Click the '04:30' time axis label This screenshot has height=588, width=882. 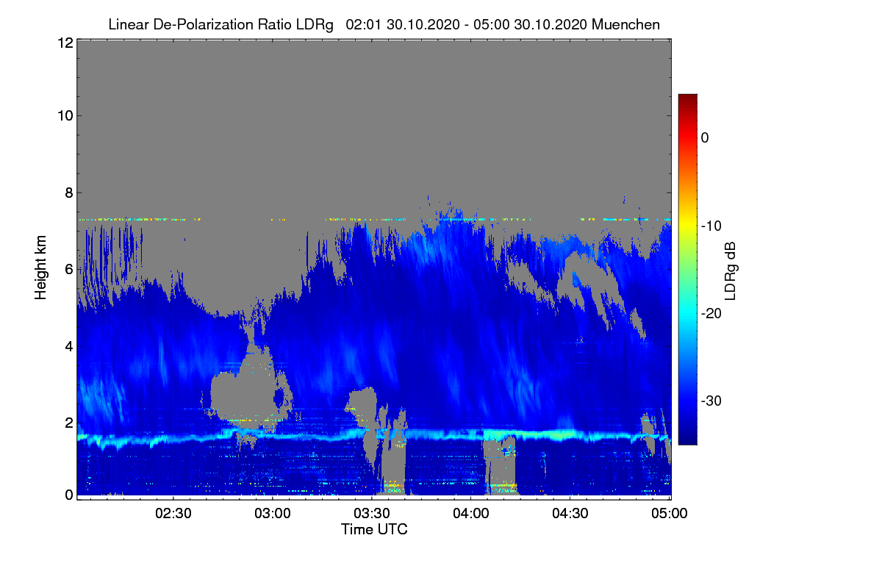(x=570, y=513)
